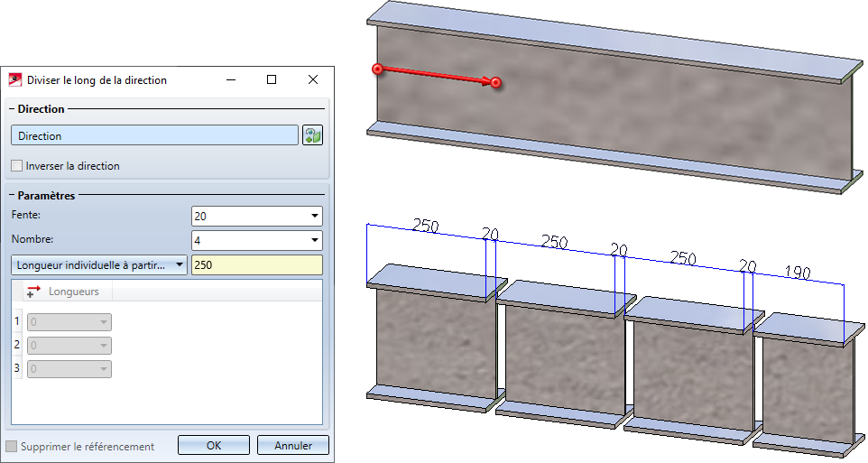
Task: Collapse the Direction section
Action: 12,108
